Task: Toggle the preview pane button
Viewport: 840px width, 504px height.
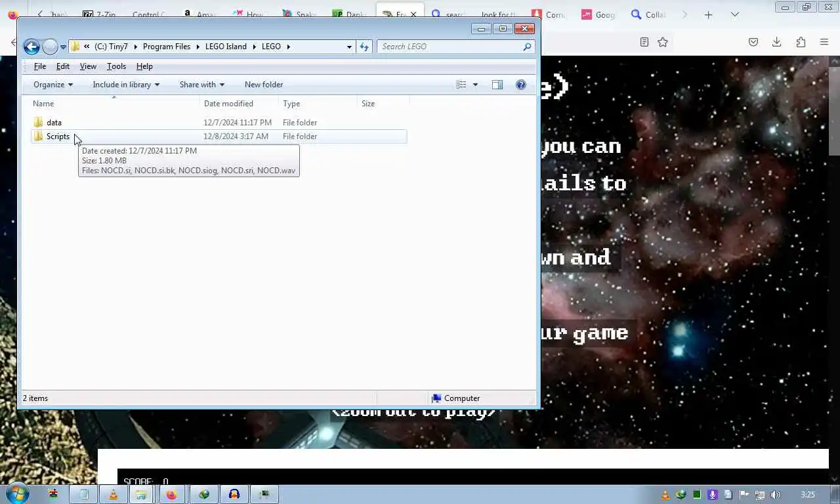Action: coord(497,85)
